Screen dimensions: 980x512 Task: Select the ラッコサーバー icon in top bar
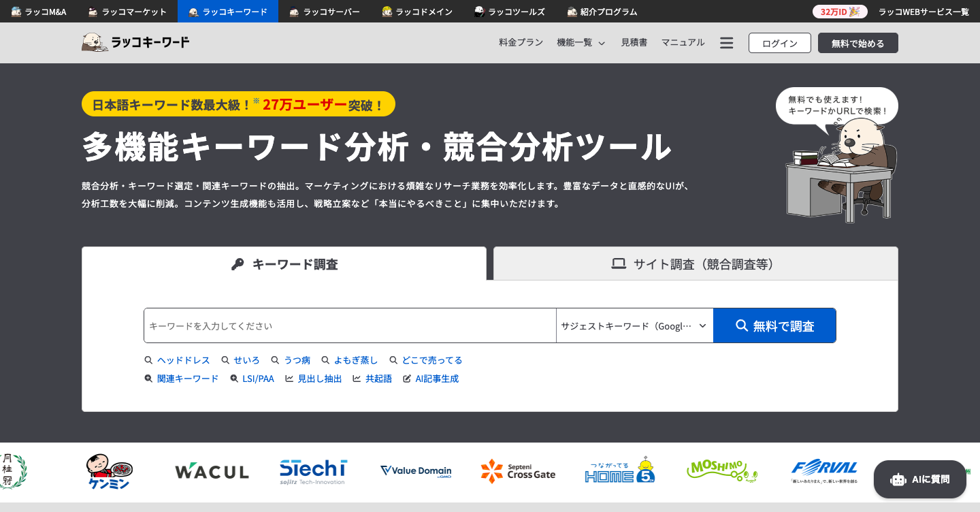[x=293, y=11]
